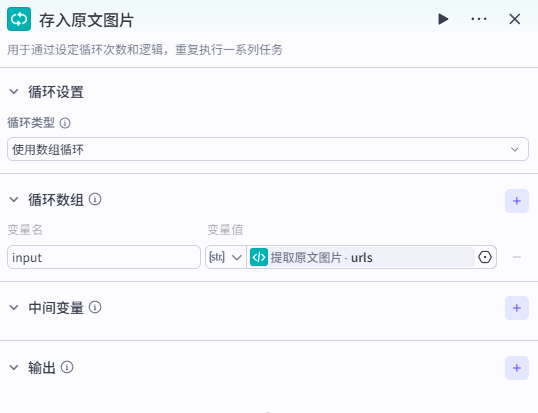
Task: Add a new 输出 variable
Action: (517, 368)
